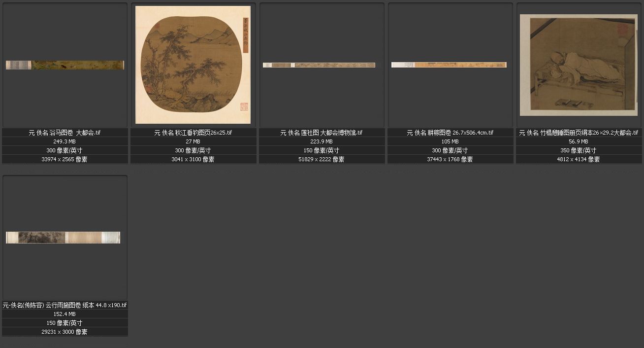The width and height of the screenshot is (644, 348).
Task: Click the filename 元 佚名 秋江垂钓图页26x25.tif
Action: [193, 133]
